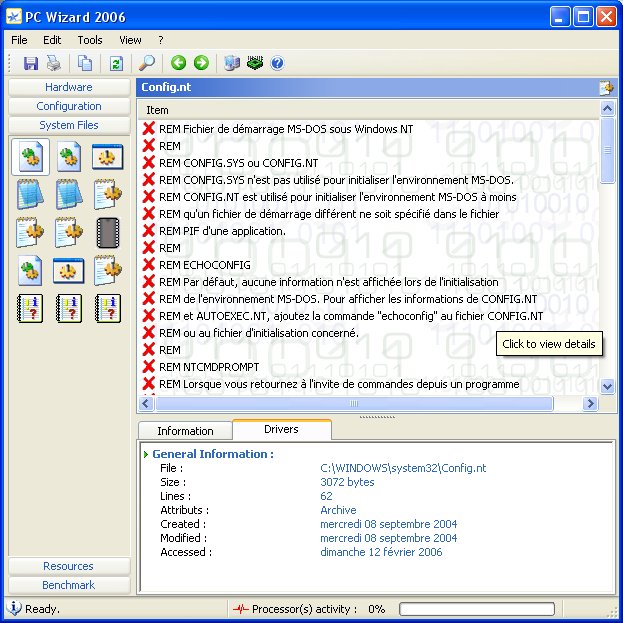This screenshot has height=623, width=623.
Task: Click the Item column header
Action: 369,110
